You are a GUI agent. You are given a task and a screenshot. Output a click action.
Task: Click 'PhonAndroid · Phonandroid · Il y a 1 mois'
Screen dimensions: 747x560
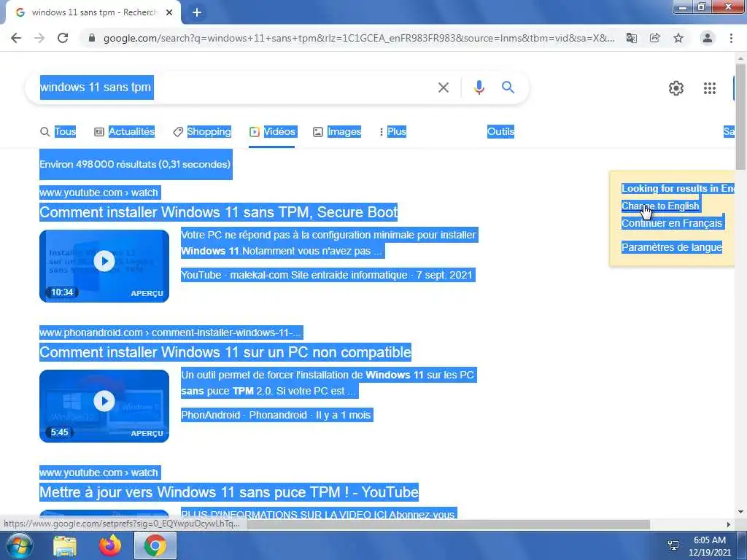[x=276, y=415]
